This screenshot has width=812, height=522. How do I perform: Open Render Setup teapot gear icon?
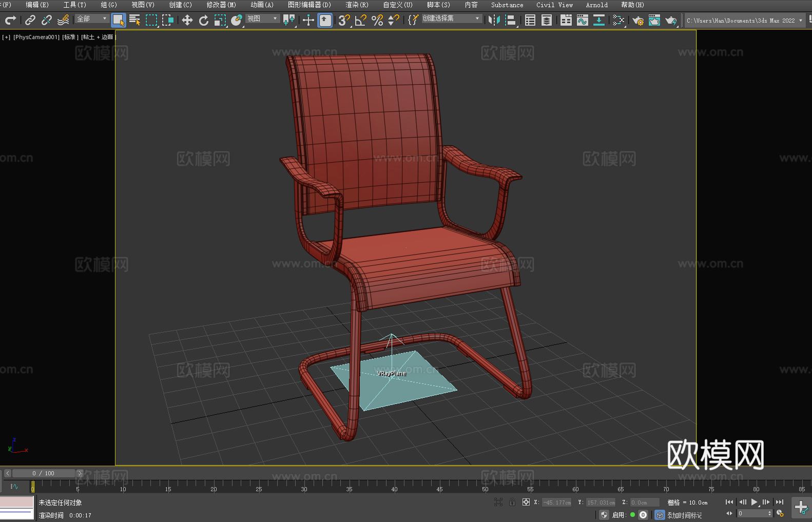point(638,20)
